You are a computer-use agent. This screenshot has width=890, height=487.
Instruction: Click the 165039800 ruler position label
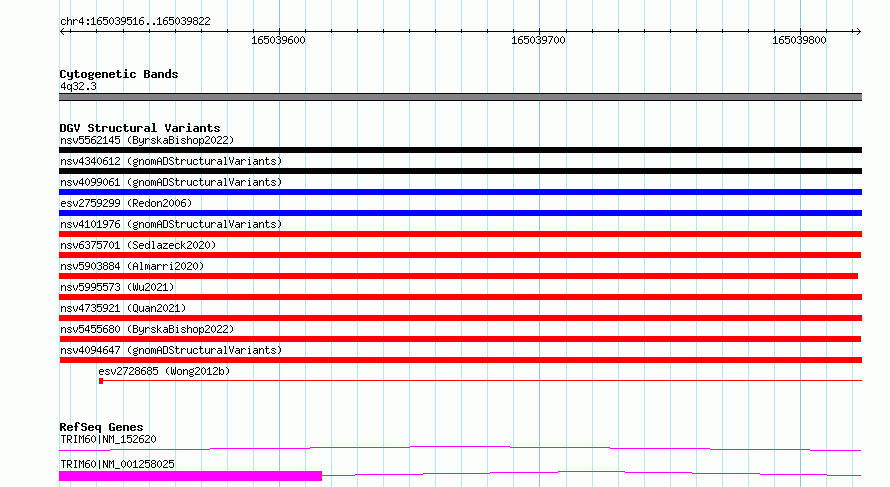pos(799,40)
